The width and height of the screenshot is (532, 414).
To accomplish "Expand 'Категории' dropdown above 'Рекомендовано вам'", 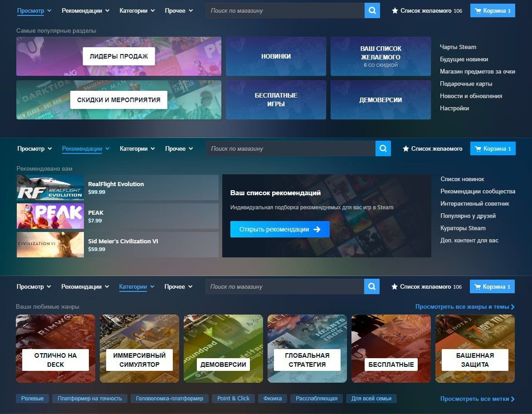I will point(153,149).
